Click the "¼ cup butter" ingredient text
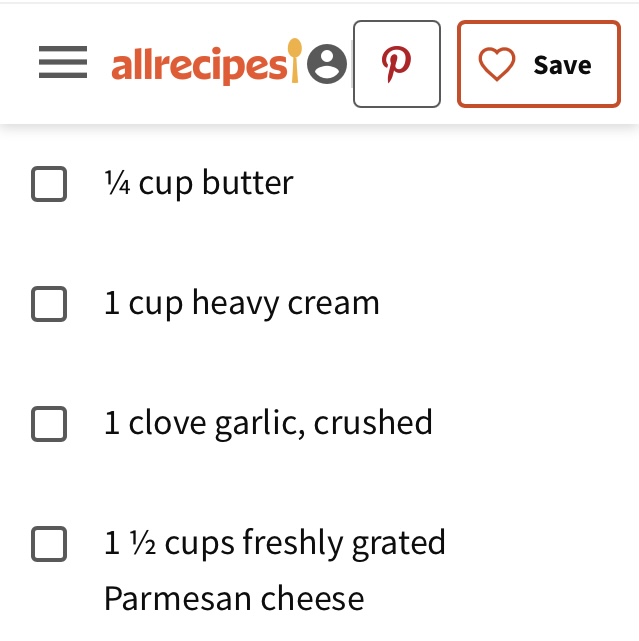This screenshot has width=639, height=641. coord(199,183)
